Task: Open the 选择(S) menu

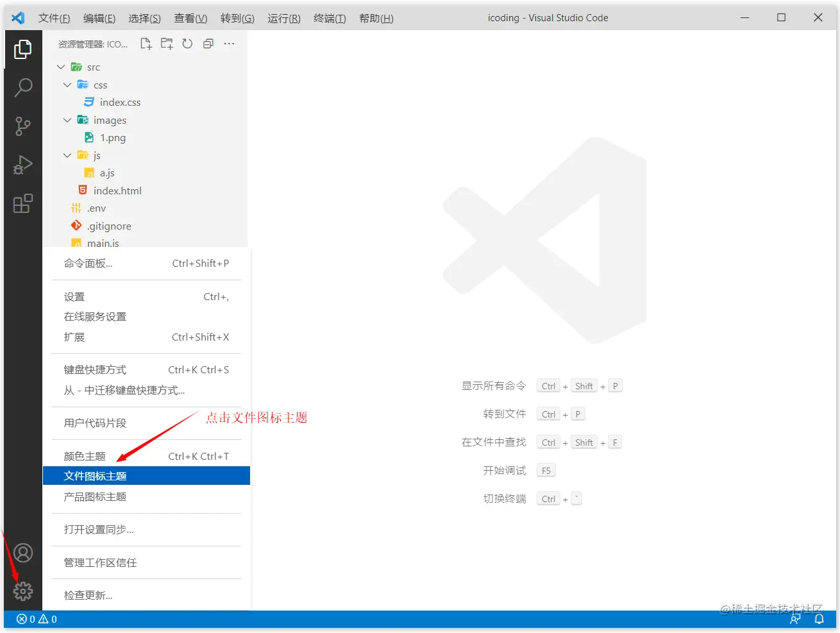Action: [144, 18]
